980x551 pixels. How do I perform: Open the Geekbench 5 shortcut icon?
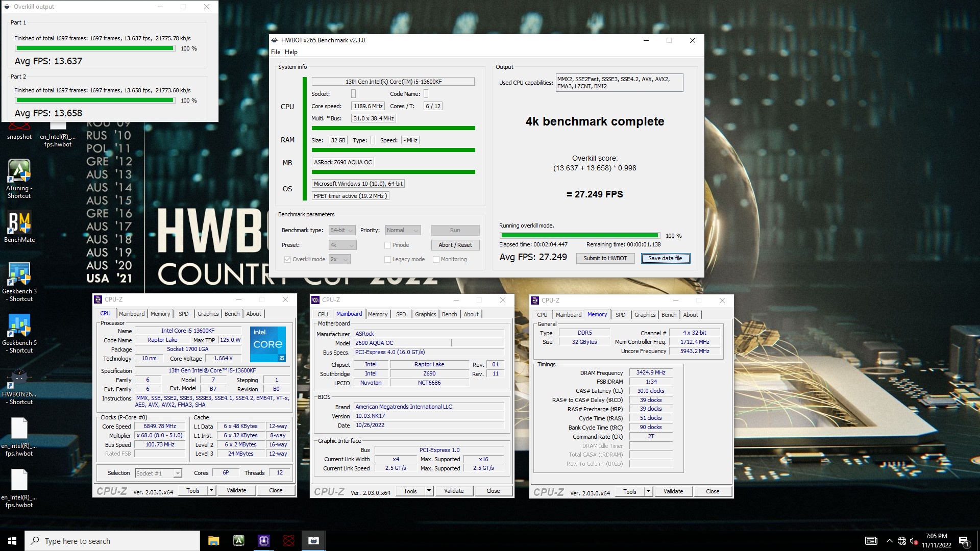(x=19, y=333)
